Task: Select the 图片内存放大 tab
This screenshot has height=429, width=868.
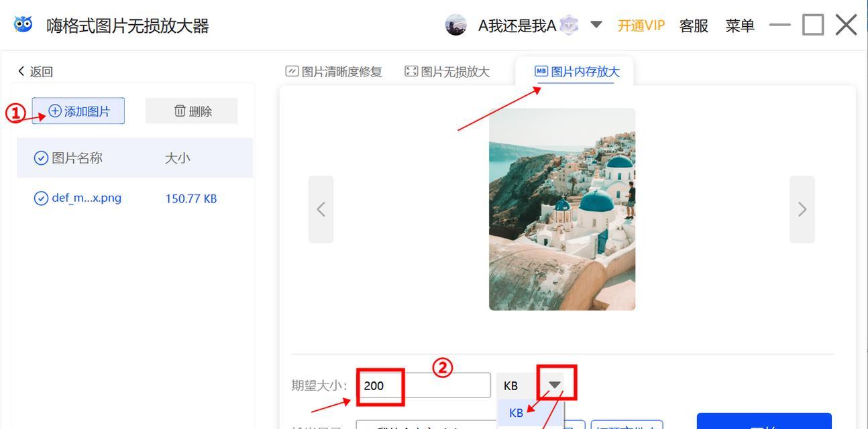Action: point(577,72)
